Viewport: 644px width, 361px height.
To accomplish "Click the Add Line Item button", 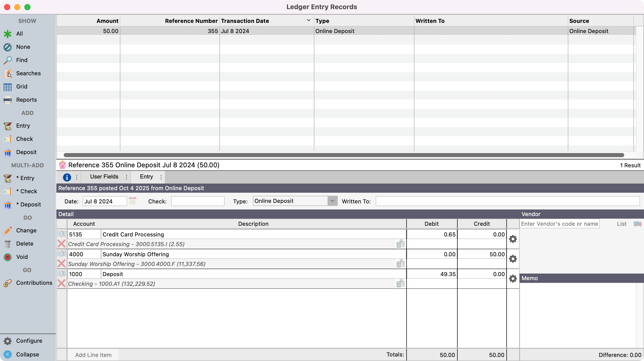I will [x=93, y=355].
